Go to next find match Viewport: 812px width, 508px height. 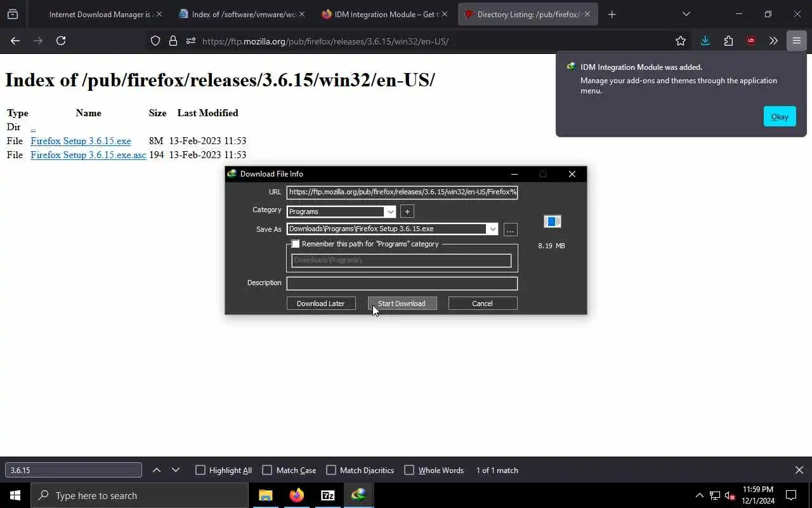click(x=176, y=470)
